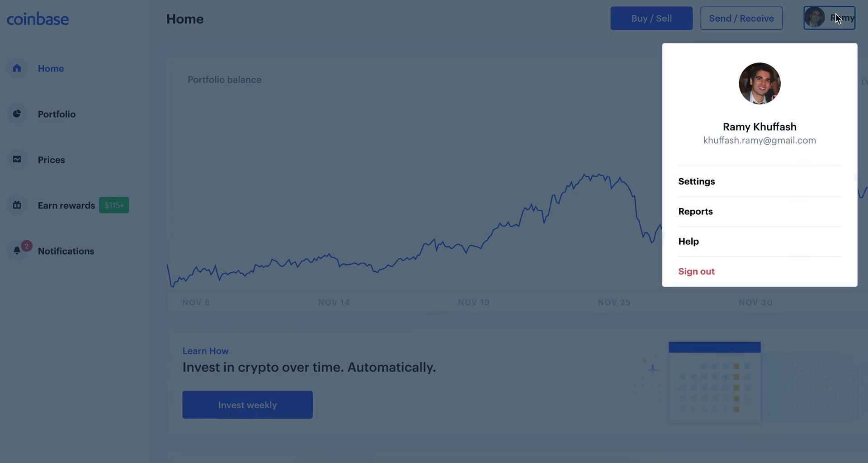
Task: Click the Prices chart icon
Action: (17, 160)
